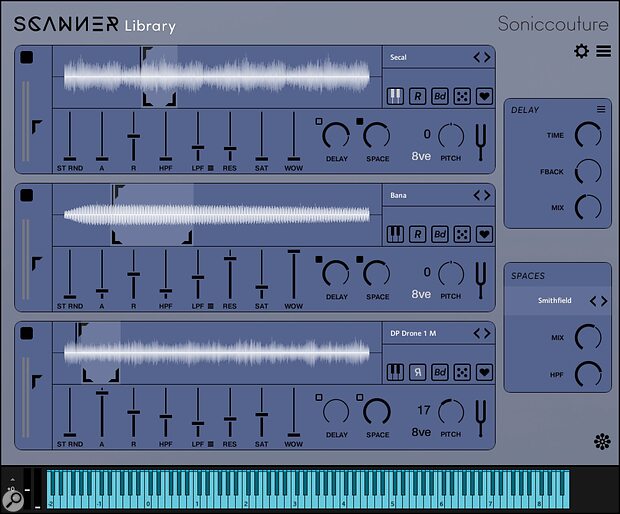
Task: Click the Pitch knob in Bana layer
Action: [451, 274]
